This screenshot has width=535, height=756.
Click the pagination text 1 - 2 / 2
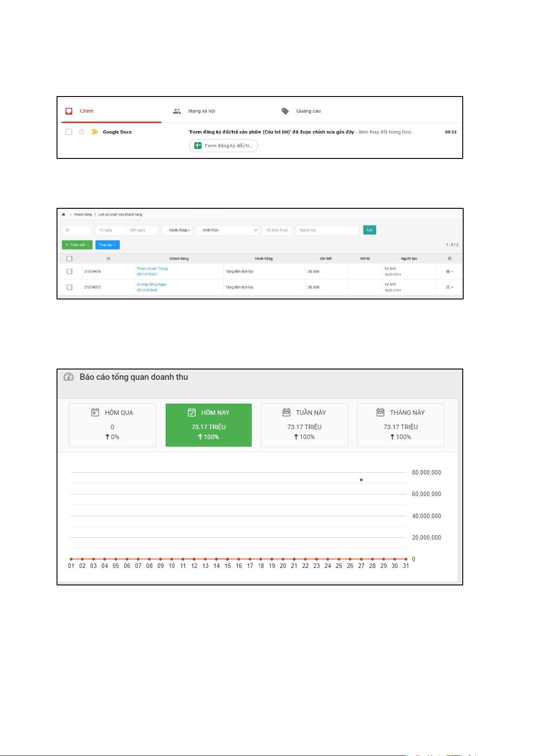[x=452, y=245]
